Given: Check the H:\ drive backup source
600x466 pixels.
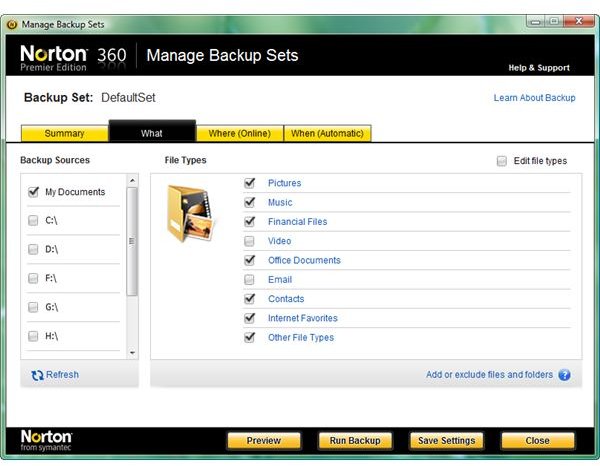Looking at the screenshot, I should coord(33,336).
